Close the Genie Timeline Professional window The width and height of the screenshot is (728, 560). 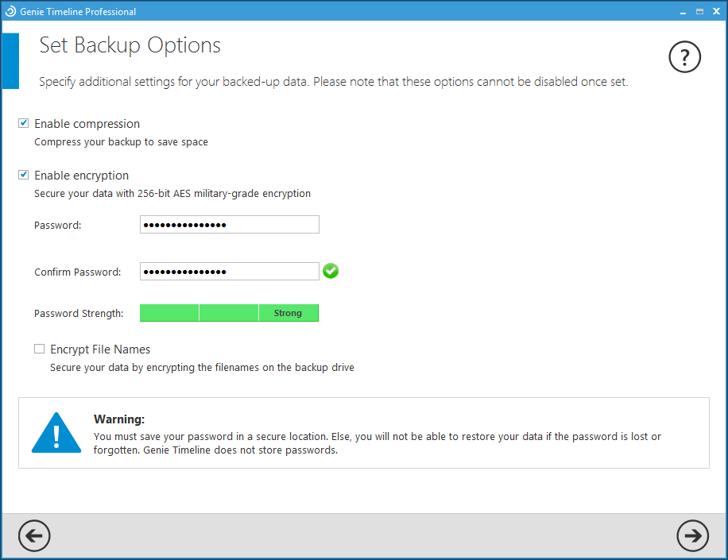[x=714, y=11]
